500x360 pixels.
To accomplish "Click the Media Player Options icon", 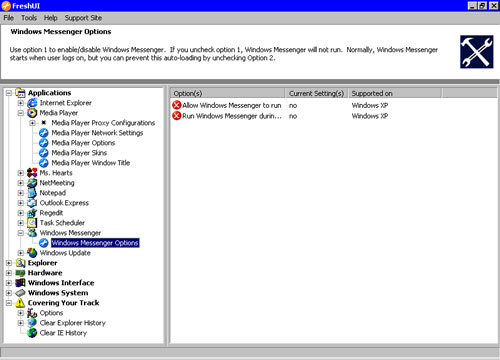I will [x=44, y=143].
